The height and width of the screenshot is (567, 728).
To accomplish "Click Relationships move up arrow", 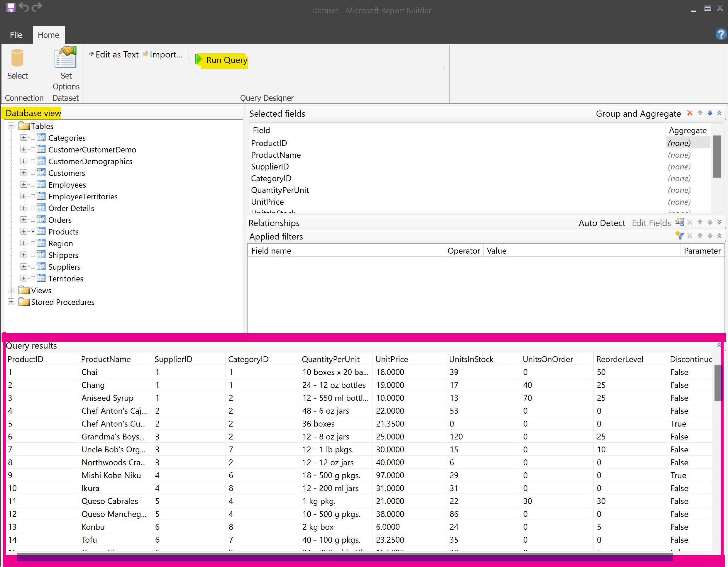I will 700,223.
